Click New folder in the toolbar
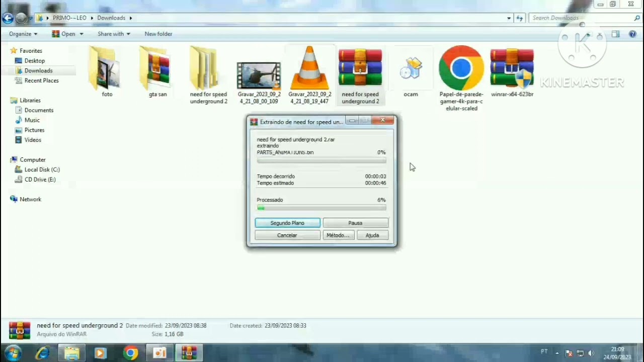The height and width of the screenshot is (362, 644). (158, 34)
